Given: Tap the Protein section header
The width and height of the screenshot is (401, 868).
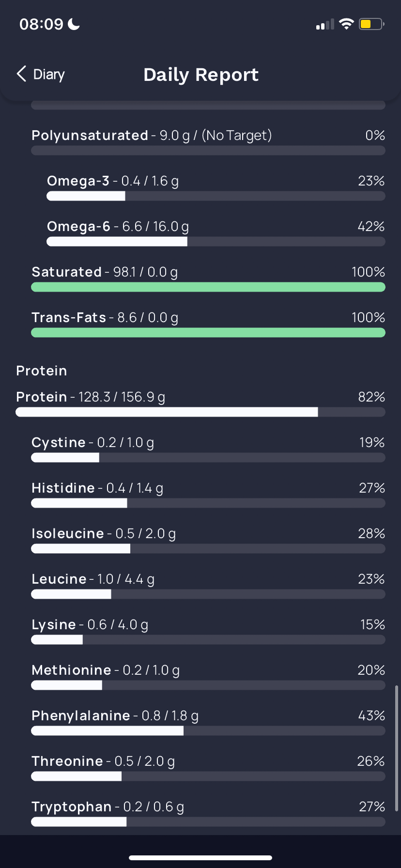Looking at the screenshot, I should [x=42, y=371].
